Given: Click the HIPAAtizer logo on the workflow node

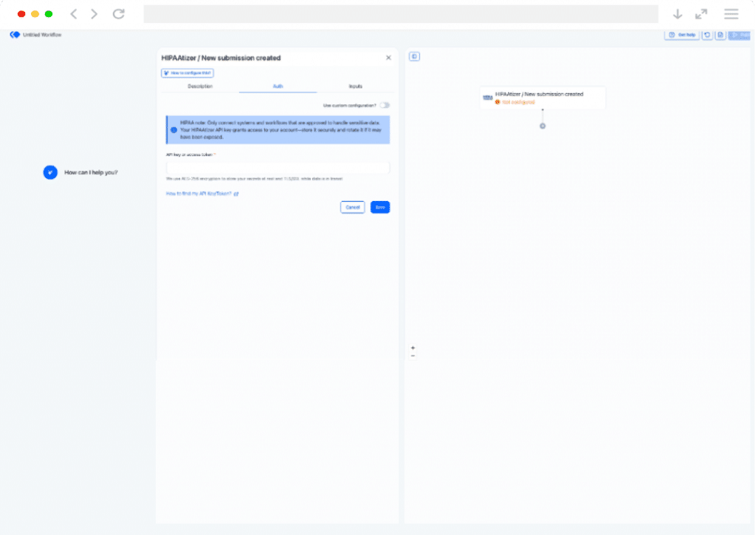Looking at the screenshot, I should tap(487, 97).
